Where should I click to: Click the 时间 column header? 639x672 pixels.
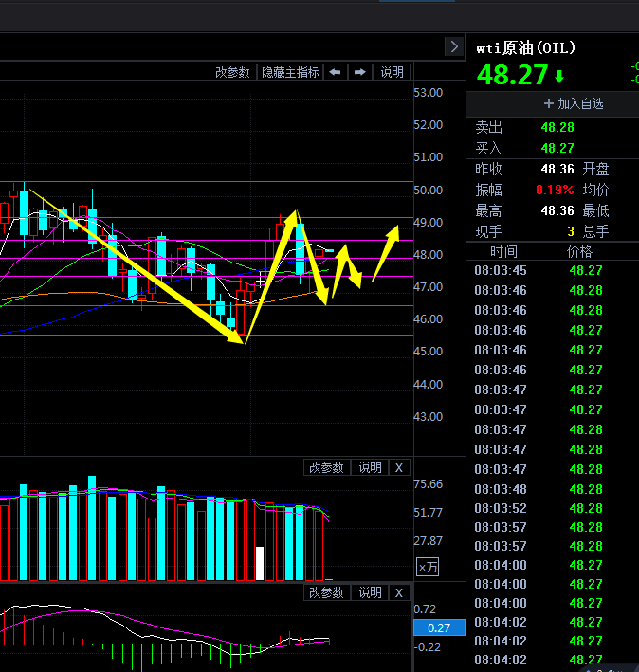pos(503,251)
